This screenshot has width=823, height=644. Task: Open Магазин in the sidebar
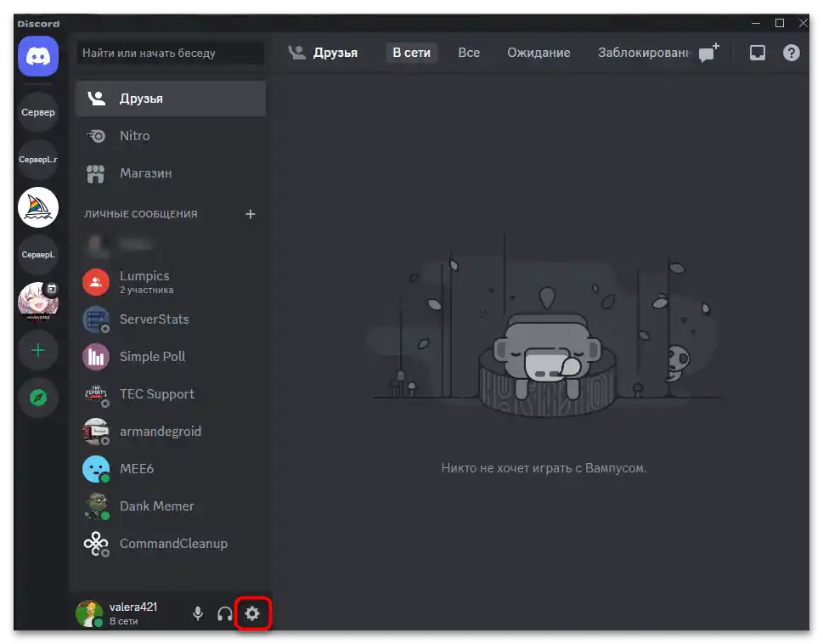(171, 173)
